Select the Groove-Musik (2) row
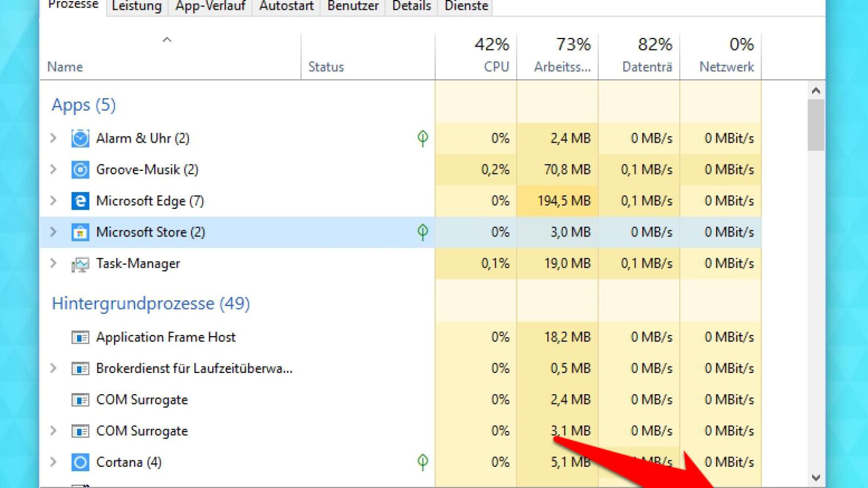Viewport: 868px width, 488px height. tap(400, 170)
